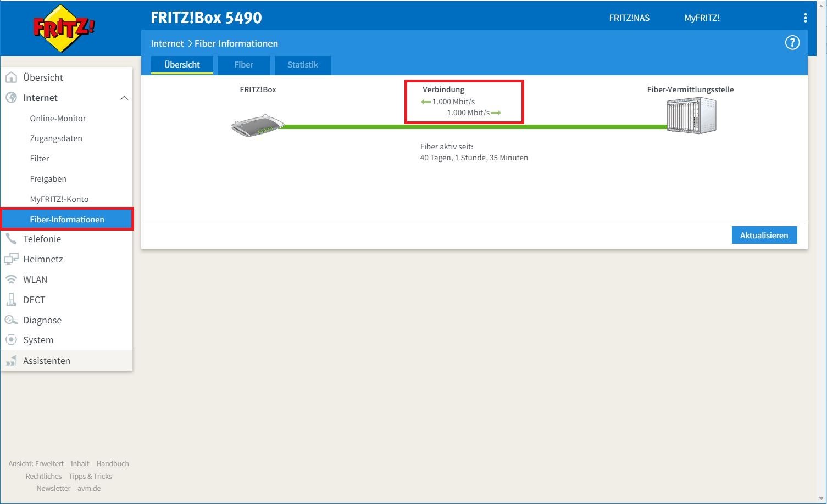Click the Diagnose icon
827x504 pixels.
point(11,320)
